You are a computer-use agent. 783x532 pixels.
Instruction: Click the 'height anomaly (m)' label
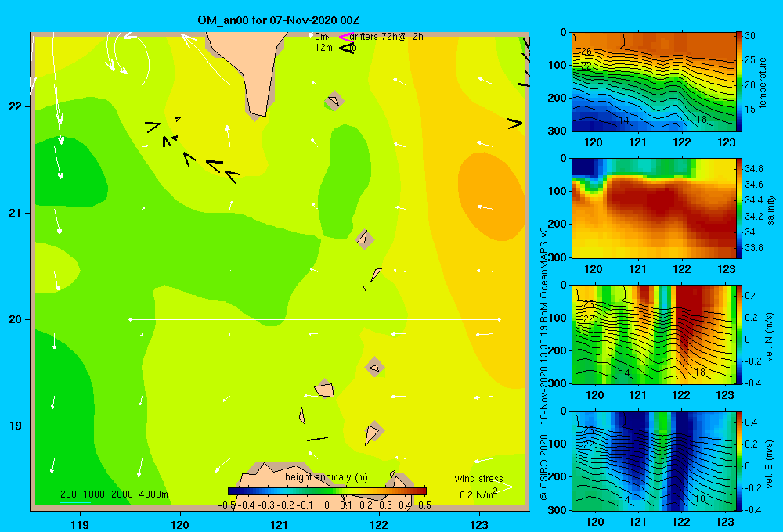click(327, 477)
